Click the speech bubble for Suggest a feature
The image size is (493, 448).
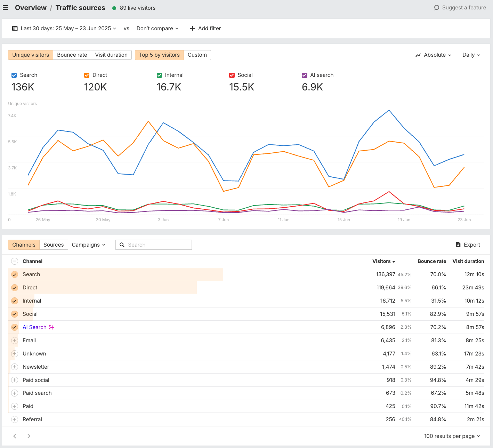pyautogui.click(x=437, y=7)
